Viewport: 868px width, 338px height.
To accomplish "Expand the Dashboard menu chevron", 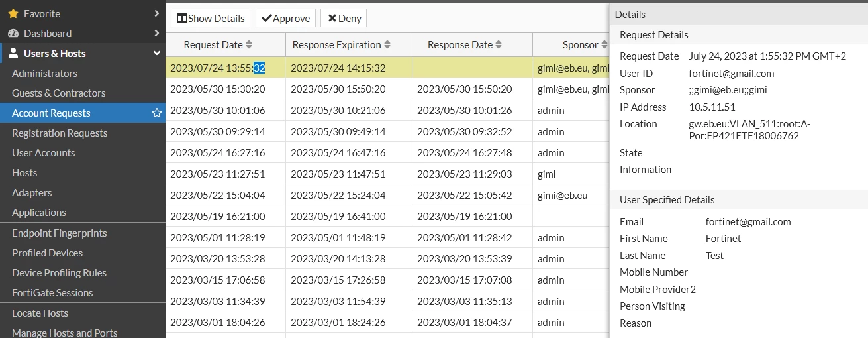I will [x=156, y=33].
